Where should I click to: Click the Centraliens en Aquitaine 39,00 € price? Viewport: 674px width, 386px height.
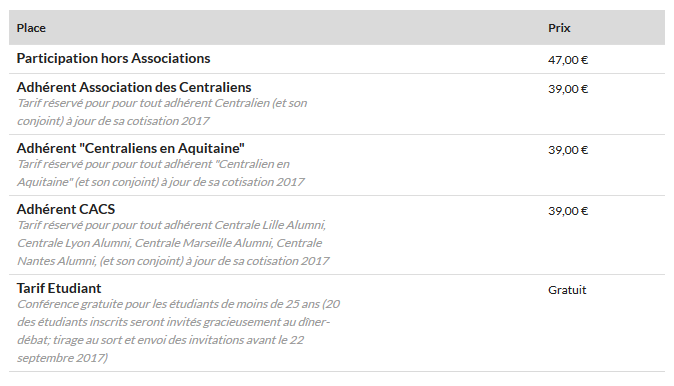(568, 150)
